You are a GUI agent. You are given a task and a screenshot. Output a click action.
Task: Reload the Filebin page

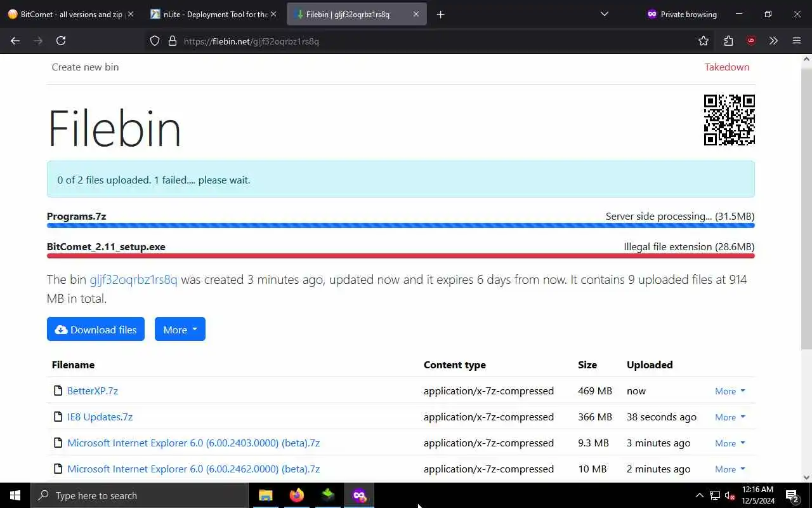click(x=61, y=41)
